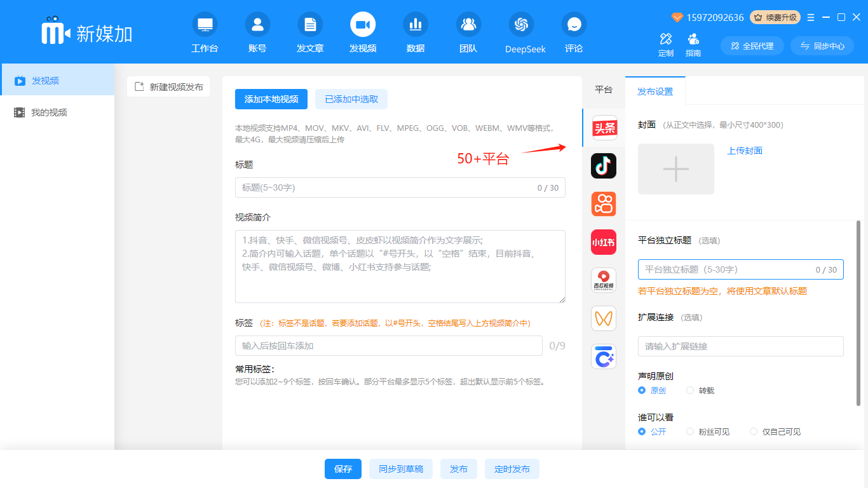Select the Xiaohongshu (小红书) platform icon

604,242
